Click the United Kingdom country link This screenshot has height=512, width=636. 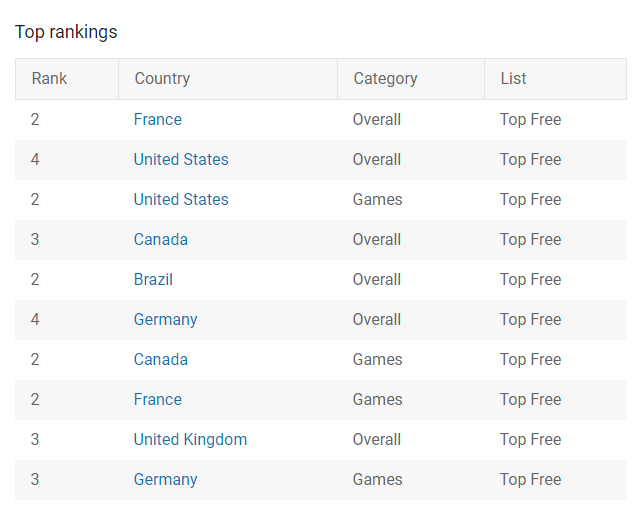pyautogui.click(x=190, y=439)
